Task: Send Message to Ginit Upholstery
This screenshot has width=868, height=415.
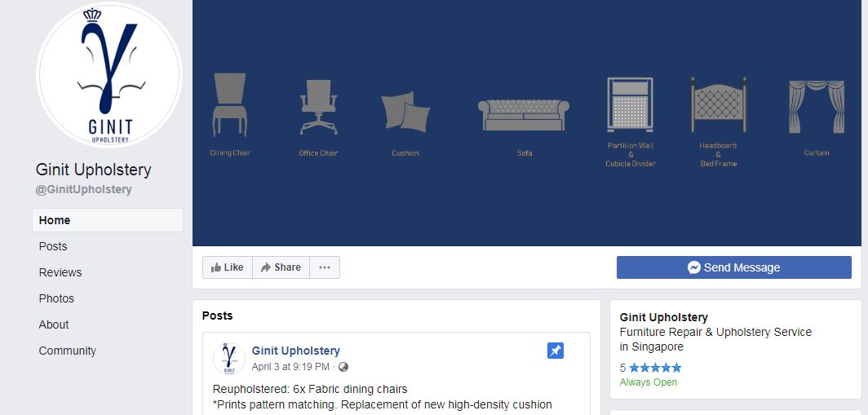Action: (x=734, y=267)
